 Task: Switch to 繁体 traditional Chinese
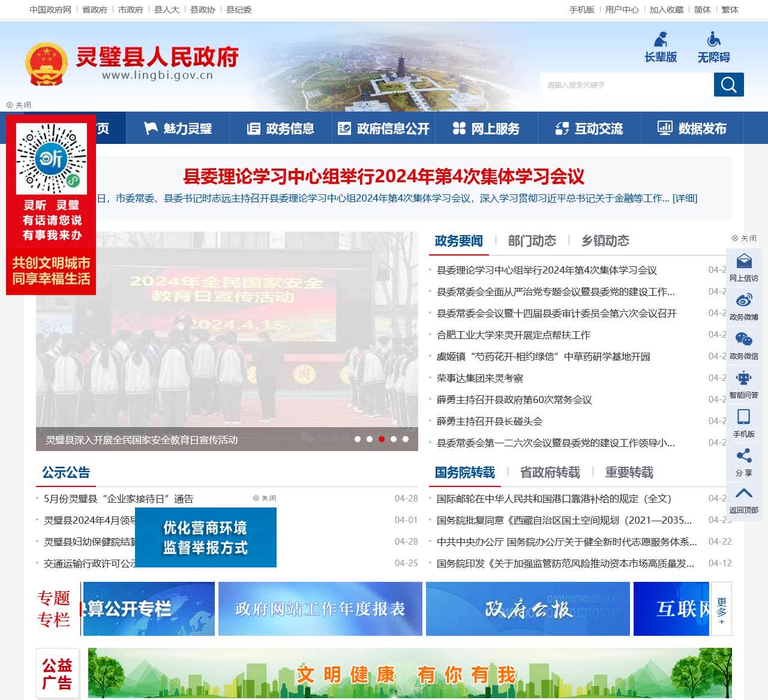730,10
